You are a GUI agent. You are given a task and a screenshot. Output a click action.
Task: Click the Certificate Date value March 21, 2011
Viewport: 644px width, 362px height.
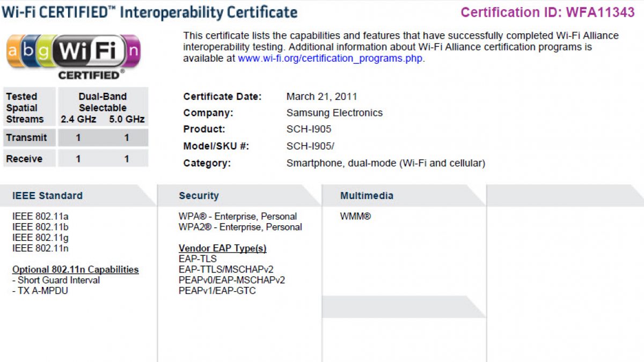(x=321, y=97)
